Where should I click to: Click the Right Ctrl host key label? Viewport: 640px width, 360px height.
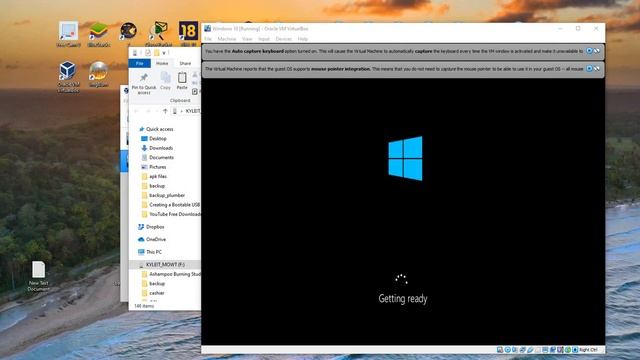click(588, 350)
